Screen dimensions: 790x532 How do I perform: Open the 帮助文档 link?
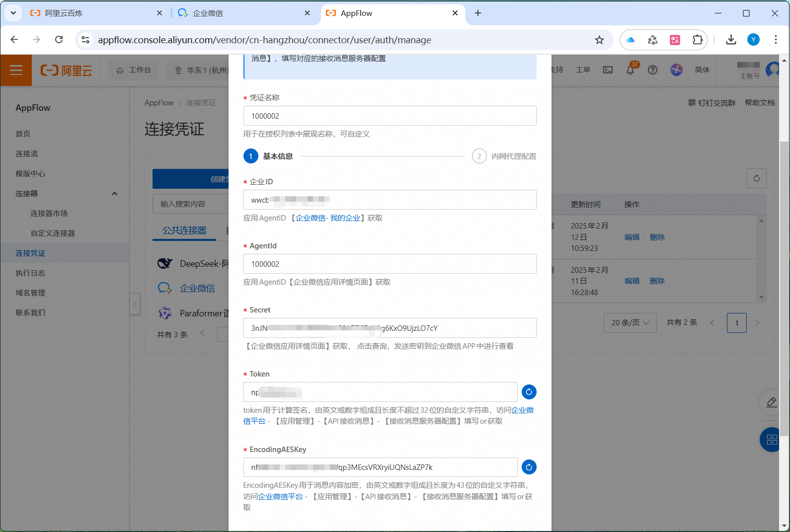pos(760,103)
